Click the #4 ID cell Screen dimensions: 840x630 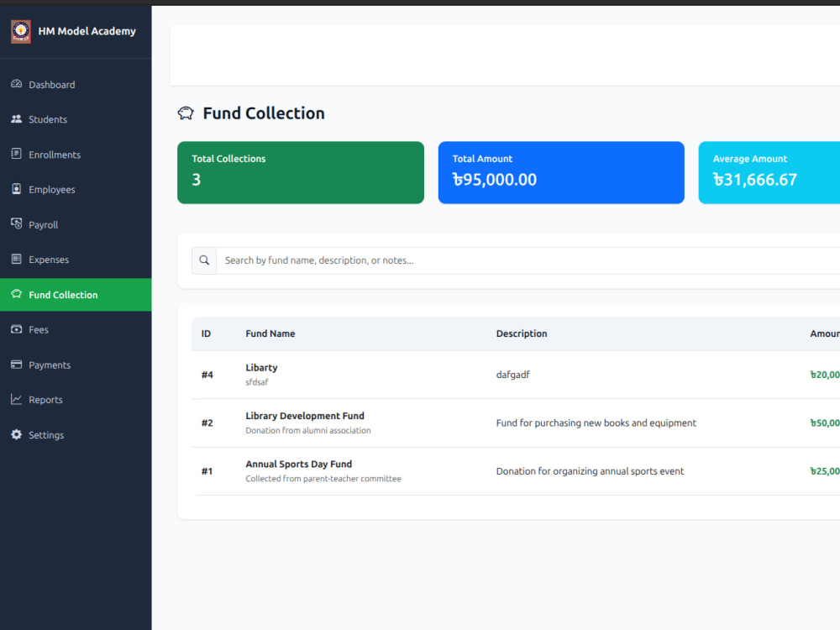tap(207, 375)
